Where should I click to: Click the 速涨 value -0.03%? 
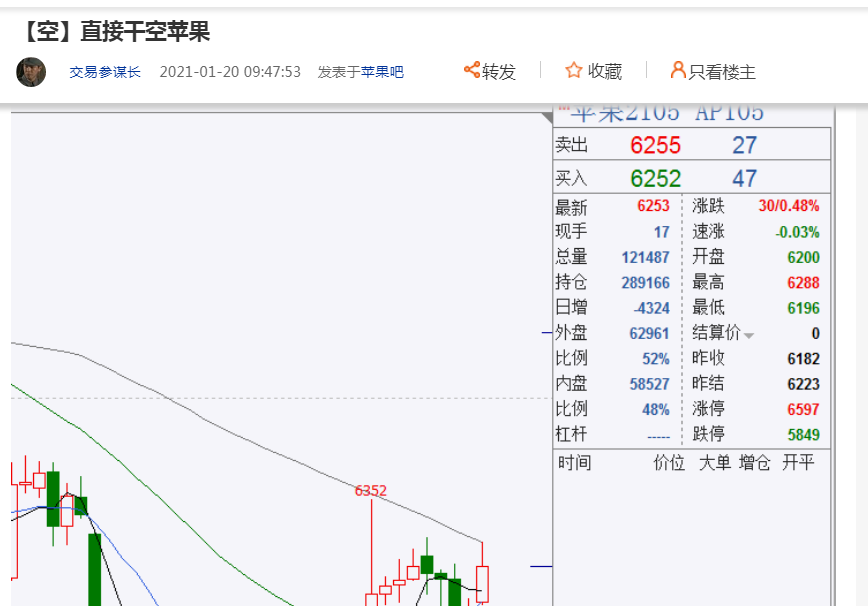click(x=797, y=232)
